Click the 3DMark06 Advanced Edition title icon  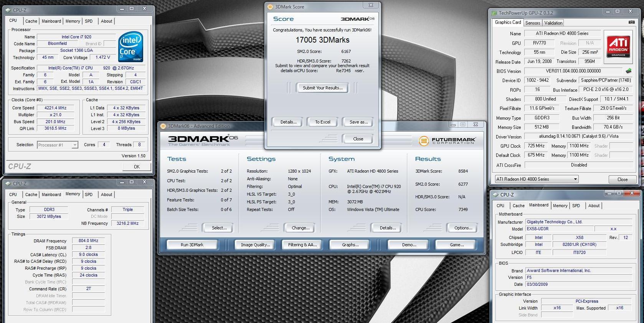(x=163, y=126)
